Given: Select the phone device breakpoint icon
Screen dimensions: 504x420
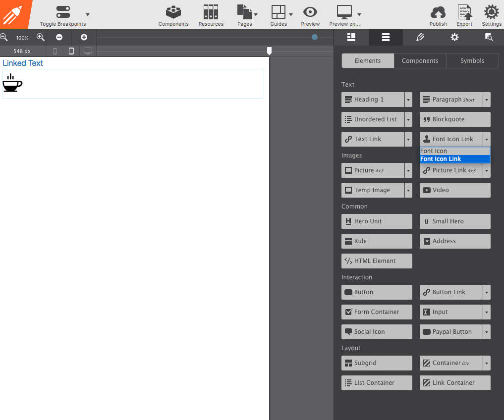Looking at the screenshot, I should pyautogui.click(x=55, y=51).
